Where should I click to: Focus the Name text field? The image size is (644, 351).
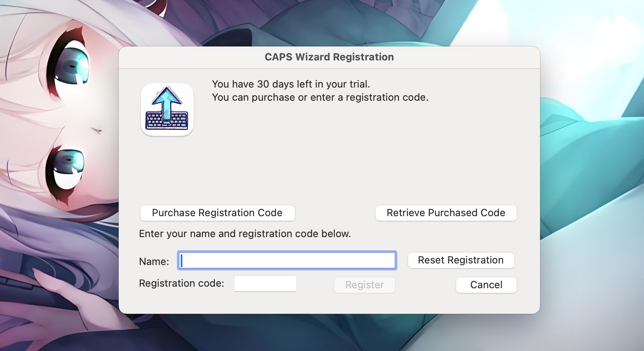pos(287,260)
